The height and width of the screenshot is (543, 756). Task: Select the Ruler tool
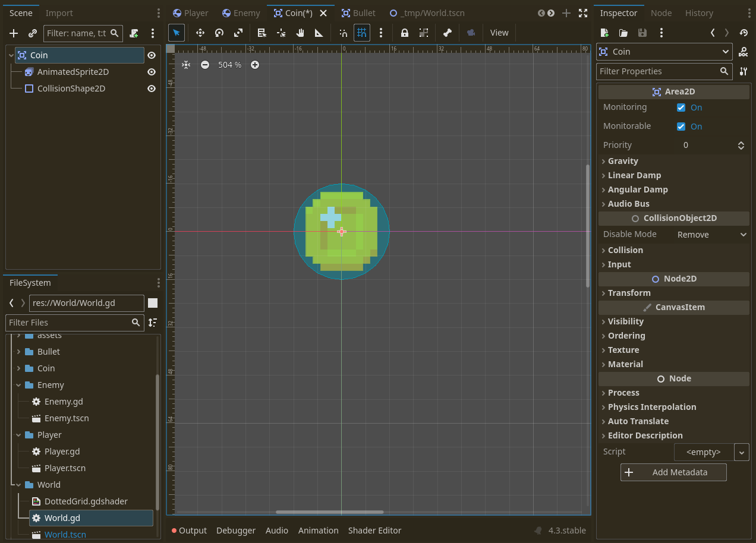[x=319, y=33]
